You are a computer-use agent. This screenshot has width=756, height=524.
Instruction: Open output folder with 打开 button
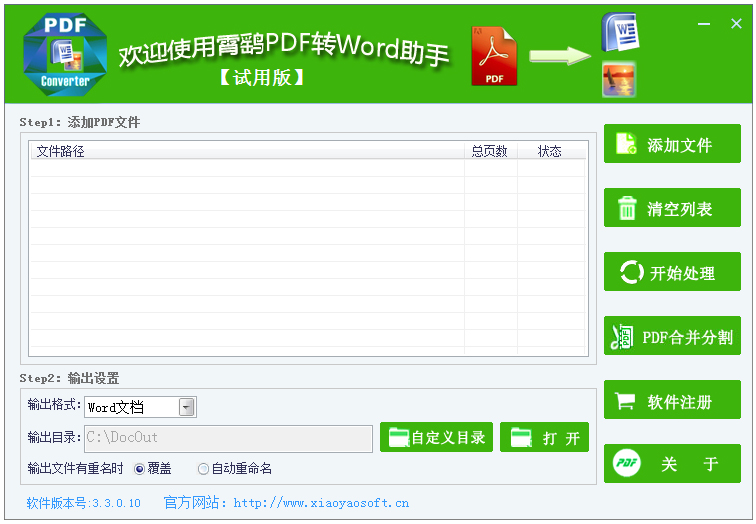(544, 437)
